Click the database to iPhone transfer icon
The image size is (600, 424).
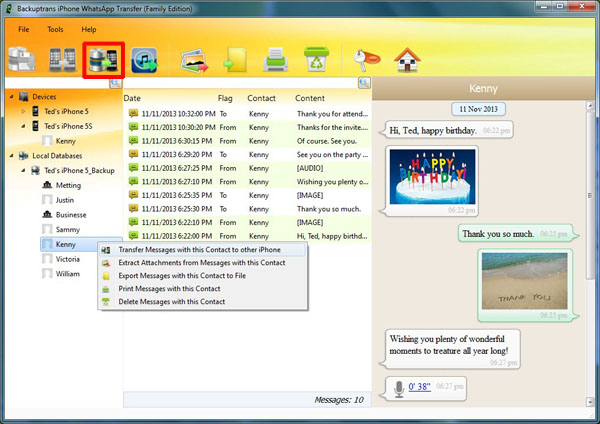(103, 60)
